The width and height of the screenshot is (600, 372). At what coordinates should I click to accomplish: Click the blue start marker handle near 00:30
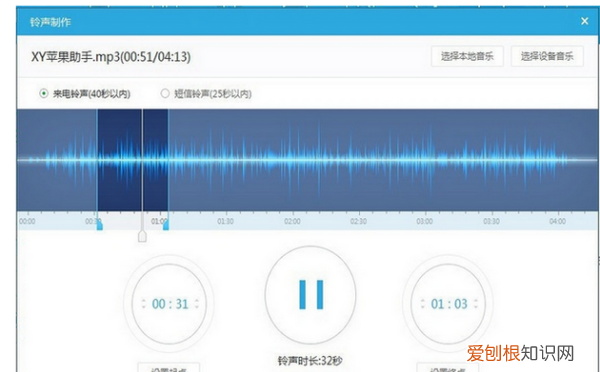pos(99,225)
